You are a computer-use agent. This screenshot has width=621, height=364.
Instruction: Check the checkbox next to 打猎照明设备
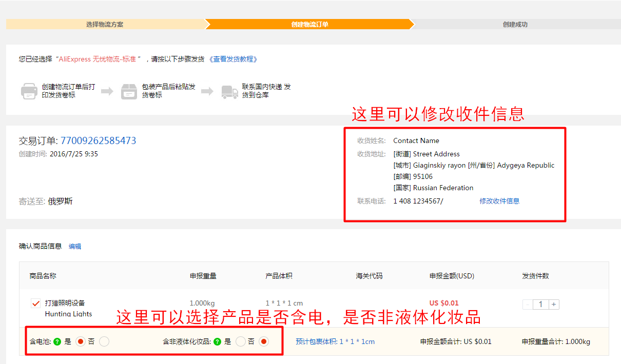(35, 302)
